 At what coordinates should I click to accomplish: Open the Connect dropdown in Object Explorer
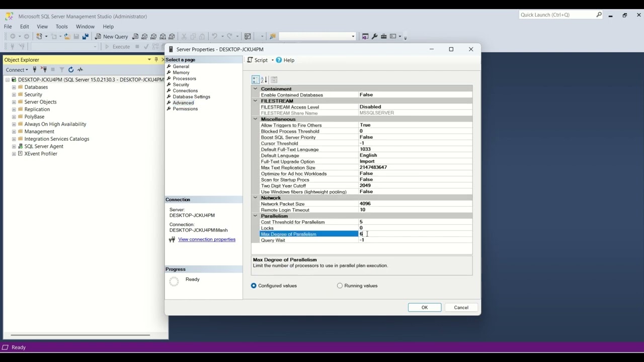pyautogui.click(x=17, y=70)
